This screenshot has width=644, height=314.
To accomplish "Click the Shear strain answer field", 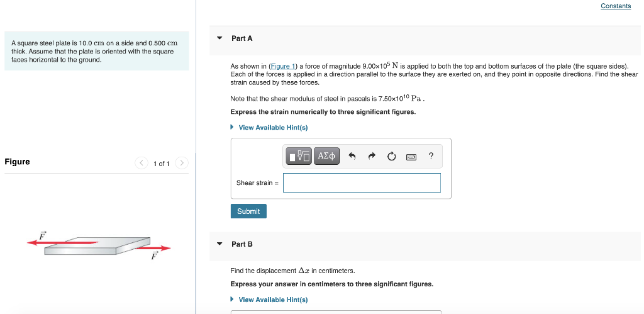I will click(362, 183).
